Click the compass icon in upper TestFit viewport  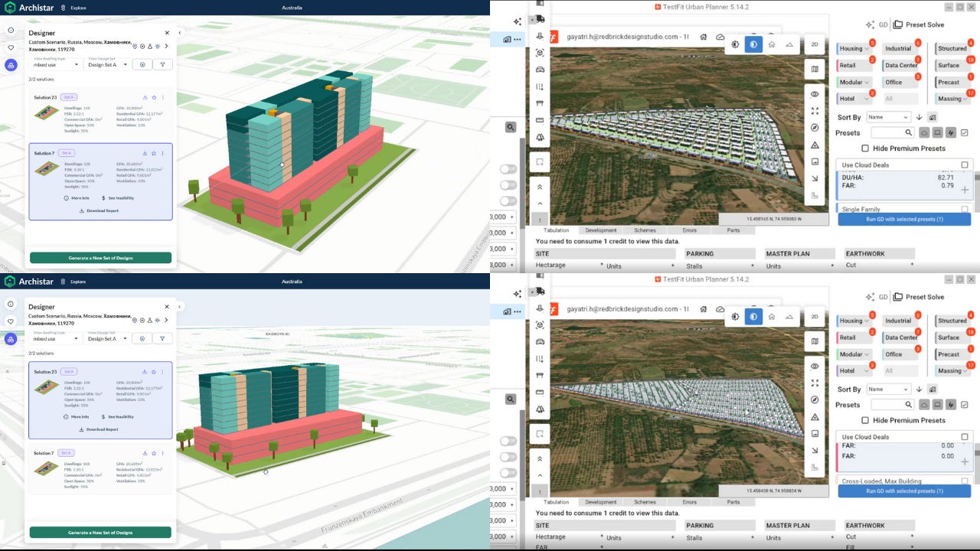pos(815,128)
